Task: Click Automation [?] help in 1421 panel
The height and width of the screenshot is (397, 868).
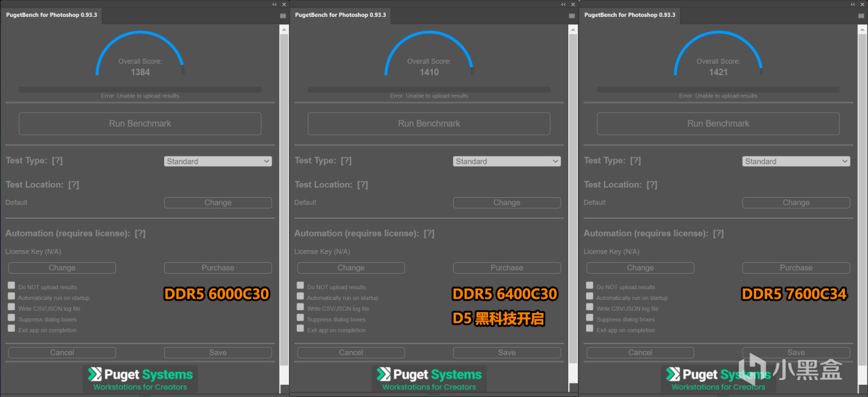Action: [x=719, y=233]
